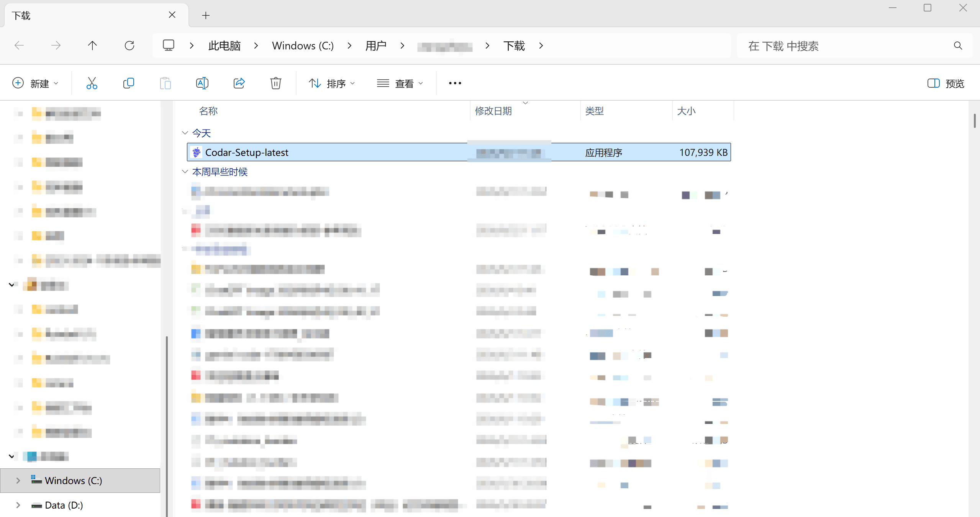The width and height of the screenshot is (980, 517).
Task: Open the 排序 sort dropdown
Action: point(332,83)
